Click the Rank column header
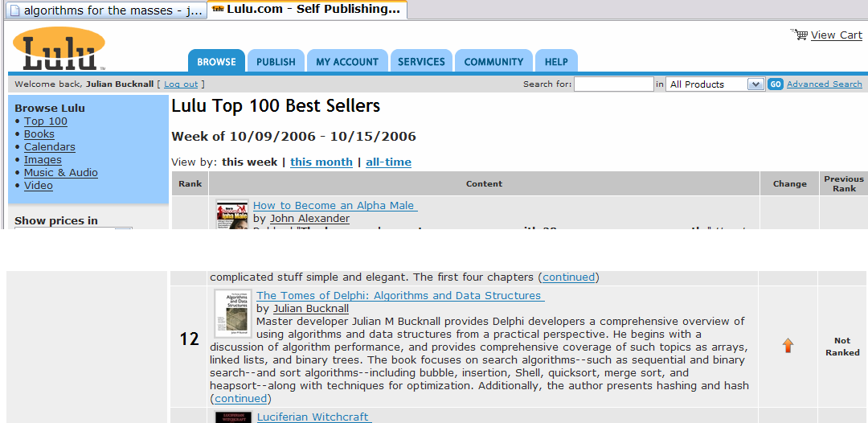The width and height of the screenshot is (868, 423). [x=190, y=183]
